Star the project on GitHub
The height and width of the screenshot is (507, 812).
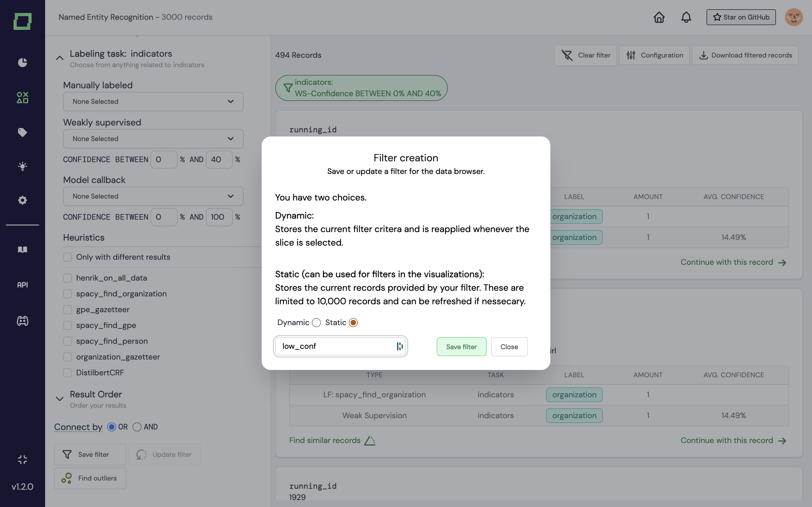pyautogui.click(x=741, y=17)
